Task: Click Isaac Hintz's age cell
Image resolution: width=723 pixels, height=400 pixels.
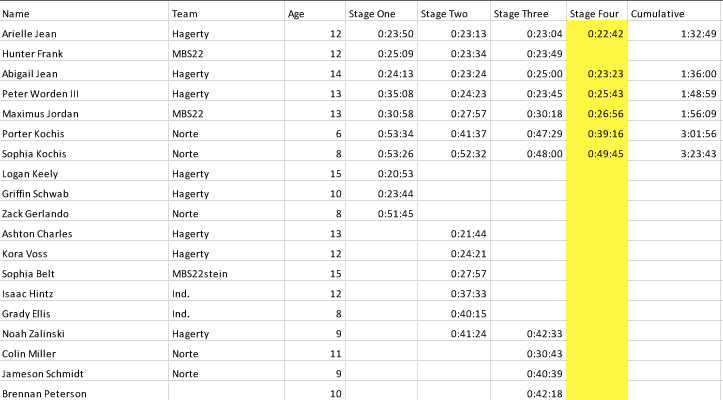Action: click(x=335, y=294)
